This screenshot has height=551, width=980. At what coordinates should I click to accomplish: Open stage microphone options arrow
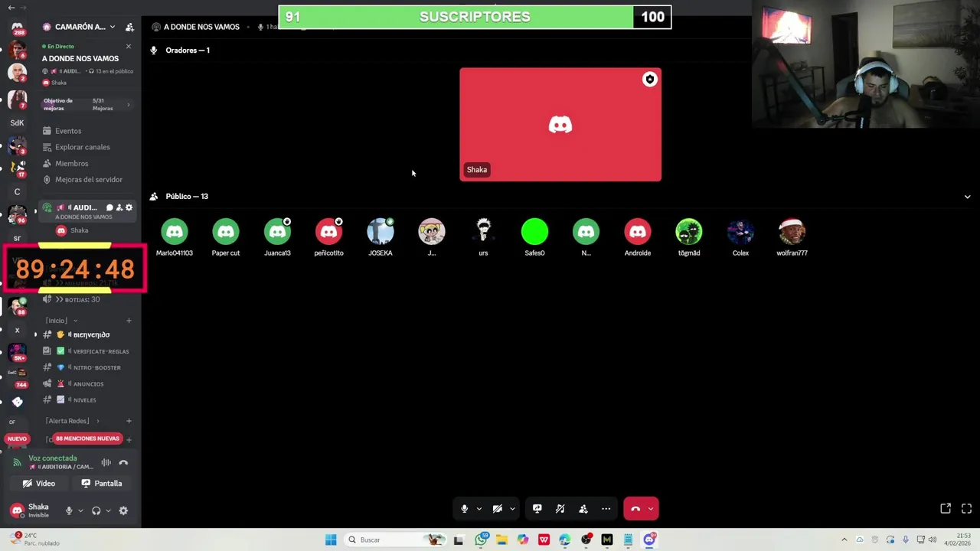(479, 509)
